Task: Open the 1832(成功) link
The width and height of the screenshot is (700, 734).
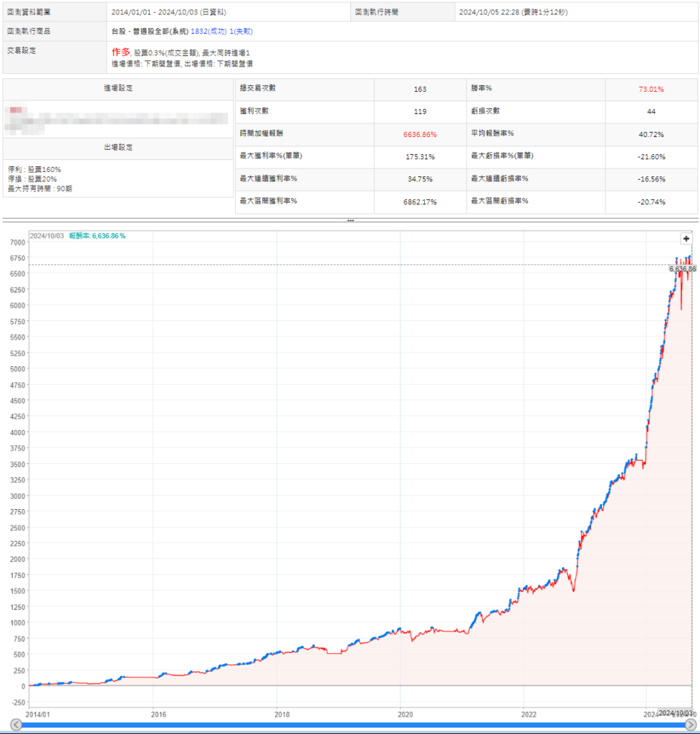Action: click(x=208, y=32)
